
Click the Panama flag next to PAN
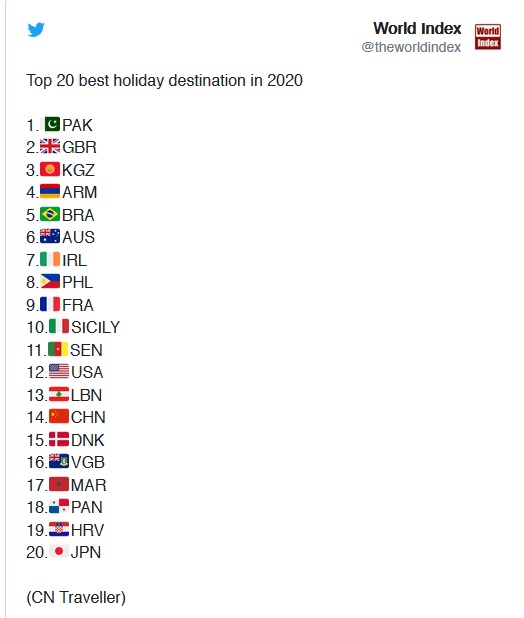[59, 506]
